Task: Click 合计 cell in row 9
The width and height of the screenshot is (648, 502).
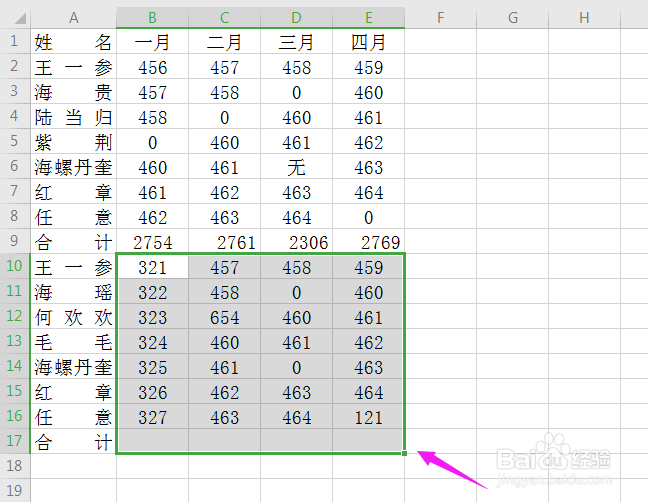Action: (74, 242)
